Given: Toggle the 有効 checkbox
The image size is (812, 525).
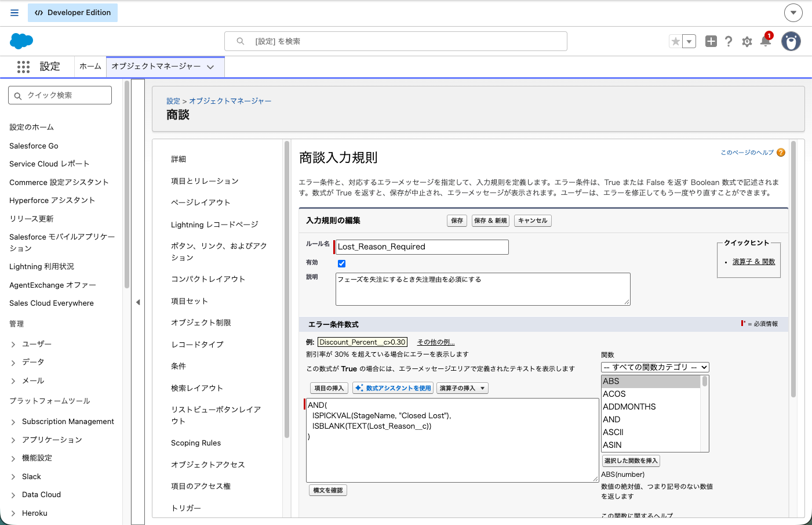Looking at the screenshot, I should 342,263.
